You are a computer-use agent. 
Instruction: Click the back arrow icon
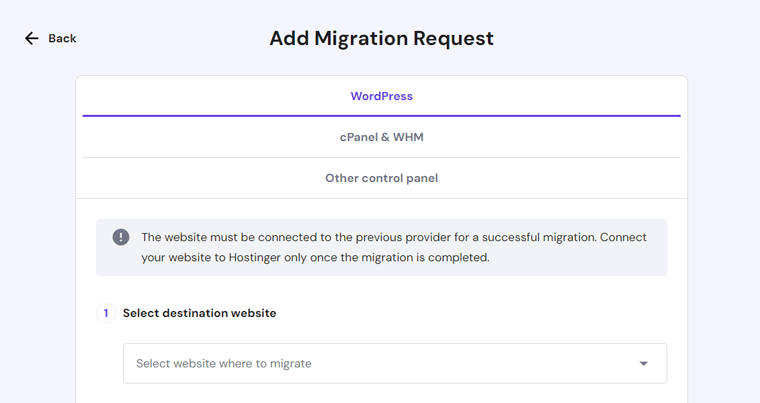[x=32, y=38]
